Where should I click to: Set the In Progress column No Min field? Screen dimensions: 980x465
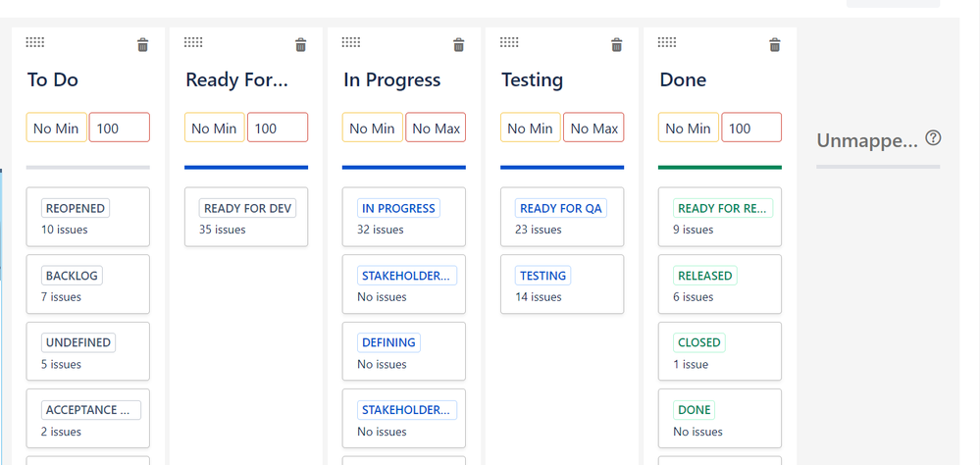[373, 128]
